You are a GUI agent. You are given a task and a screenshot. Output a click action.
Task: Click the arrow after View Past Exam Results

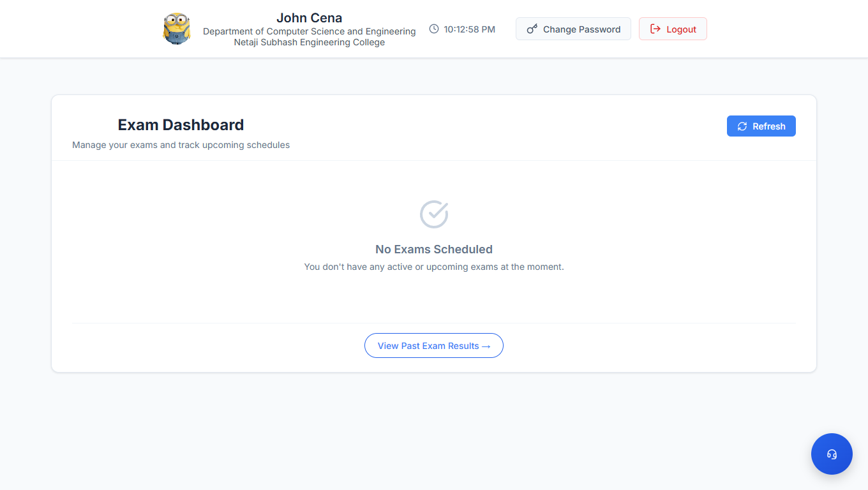(486, 346)
